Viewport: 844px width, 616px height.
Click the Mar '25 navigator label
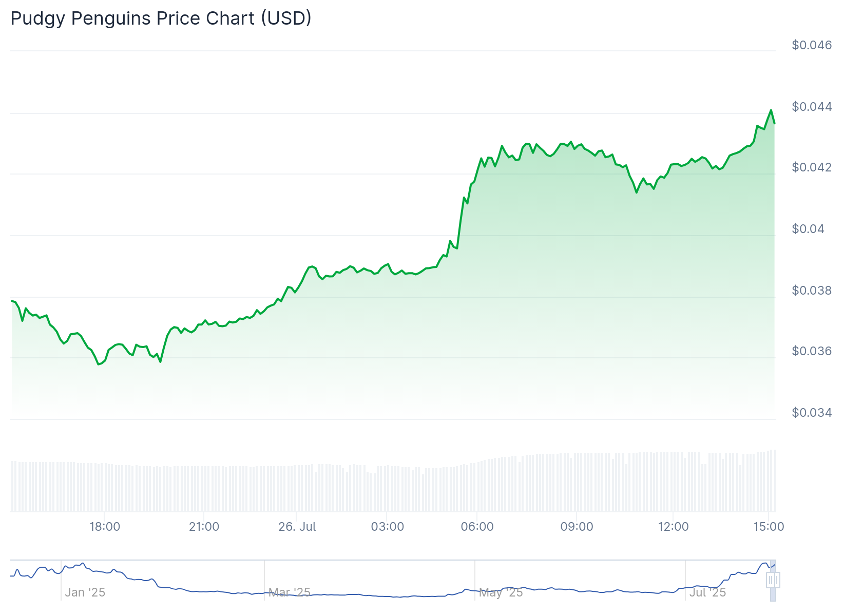pyautogui.click(x=290, y=592)
